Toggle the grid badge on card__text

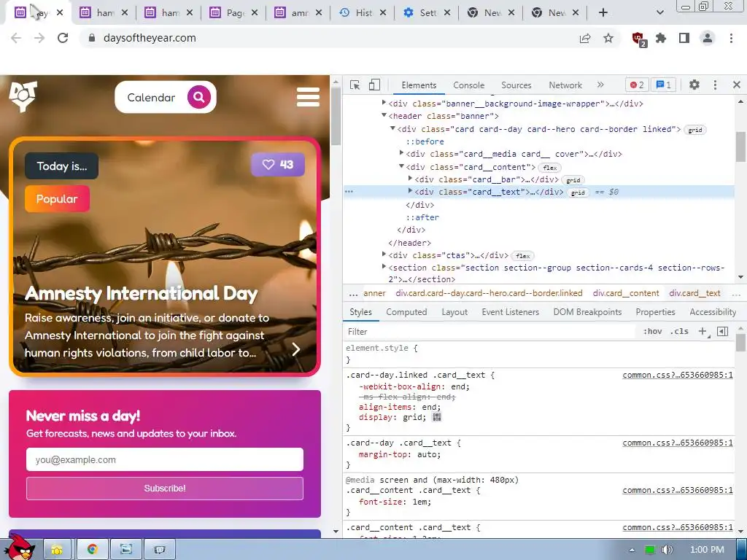(x=578, y=192)
